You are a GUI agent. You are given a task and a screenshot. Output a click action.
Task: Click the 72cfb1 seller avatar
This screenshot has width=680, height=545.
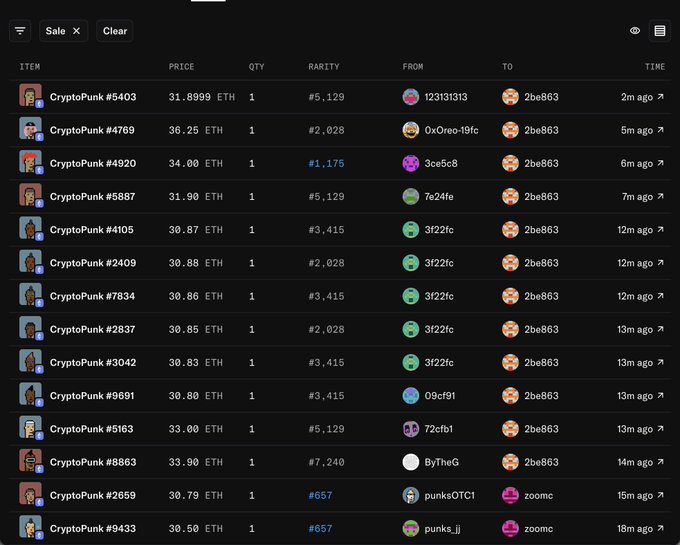[x=411, y=429]
